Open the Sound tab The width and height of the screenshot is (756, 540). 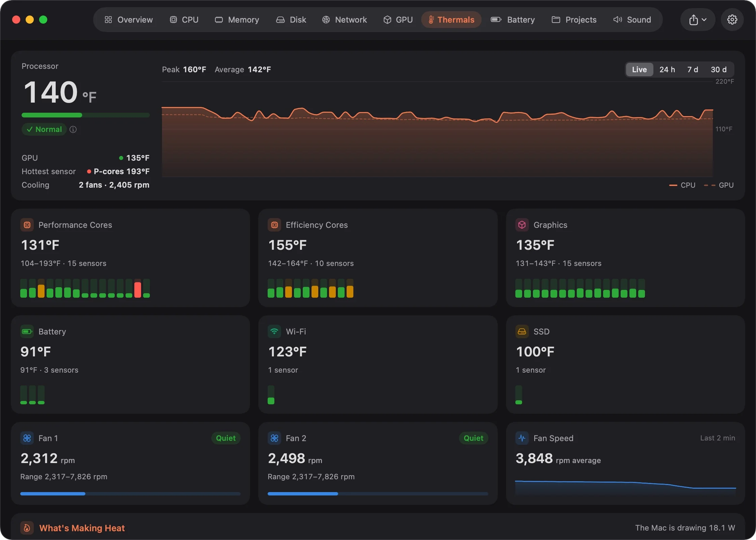(x=632, y=20)
